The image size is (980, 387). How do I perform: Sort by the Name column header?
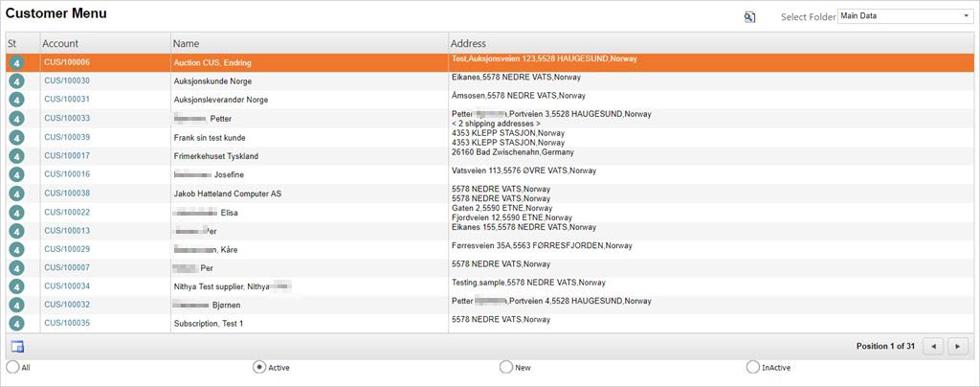(x=186, y=43)
